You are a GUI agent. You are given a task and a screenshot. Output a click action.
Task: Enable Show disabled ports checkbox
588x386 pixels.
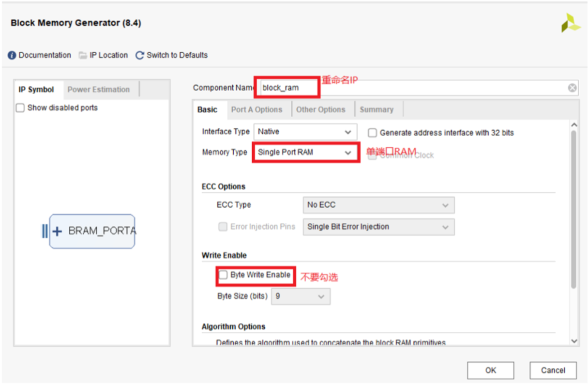point(20,108)
